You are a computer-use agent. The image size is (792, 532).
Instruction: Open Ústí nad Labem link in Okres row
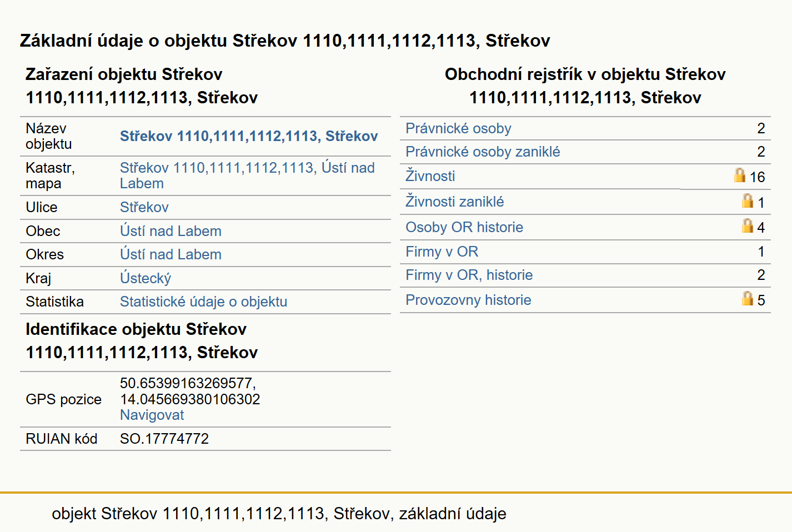point(171,254)
